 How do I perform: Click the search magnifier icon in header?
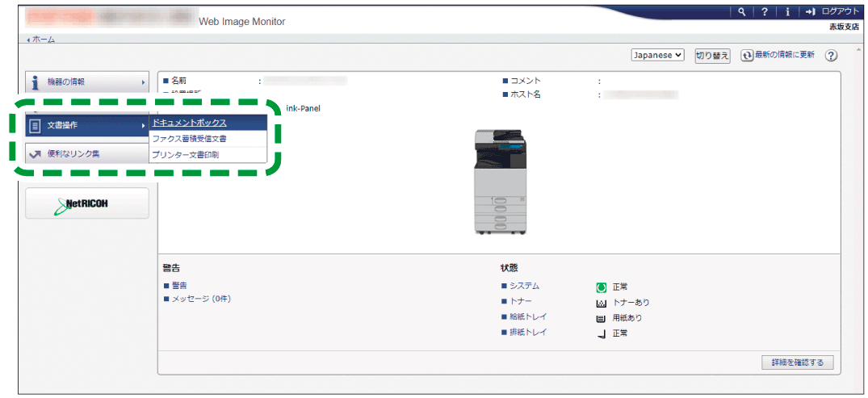pyautogui.click(x=742, y=12)
